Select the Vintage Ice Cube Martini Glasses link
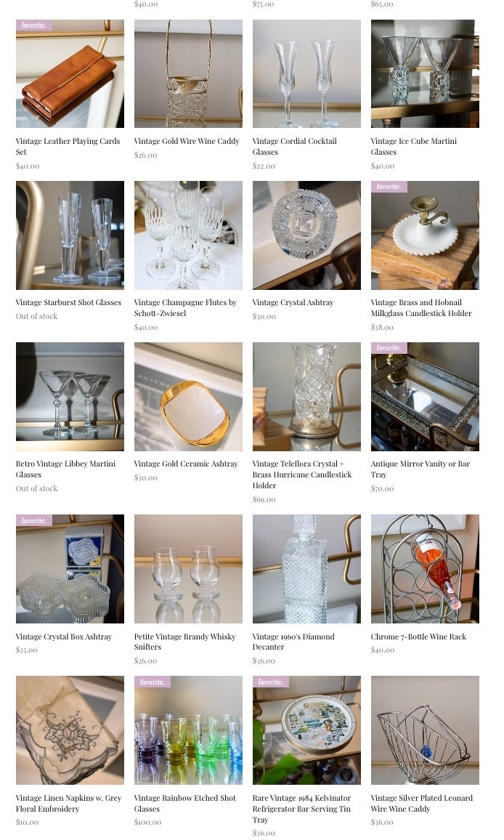 pos(413,146)
